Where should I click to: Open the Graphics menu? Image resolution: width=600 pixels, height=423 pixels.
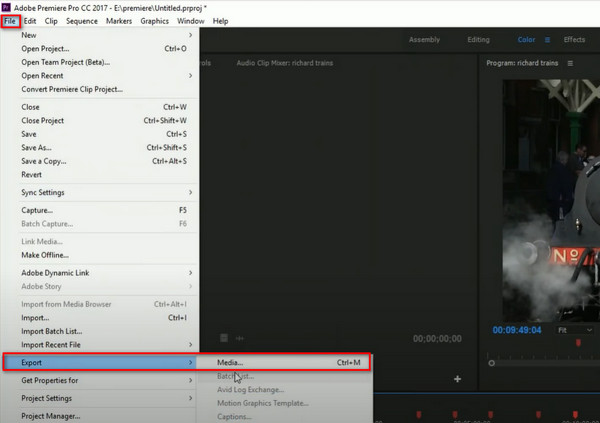click(x=154, y=21)
